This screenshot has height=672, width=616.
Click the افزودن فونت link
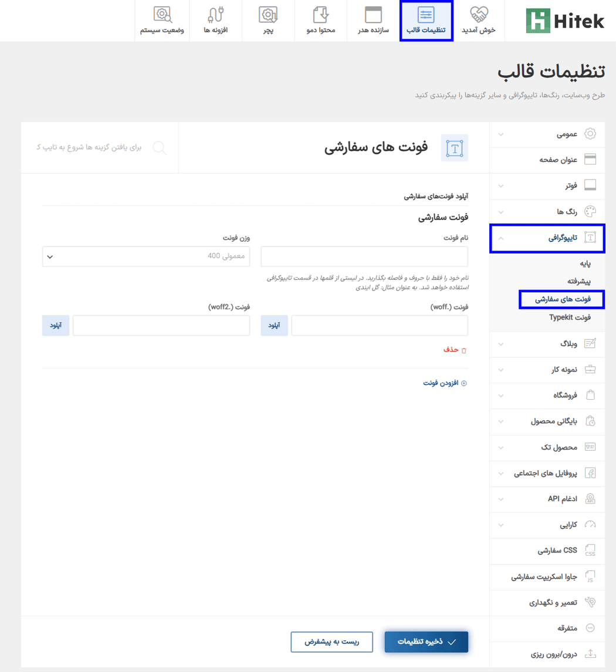tap(445, 383)
